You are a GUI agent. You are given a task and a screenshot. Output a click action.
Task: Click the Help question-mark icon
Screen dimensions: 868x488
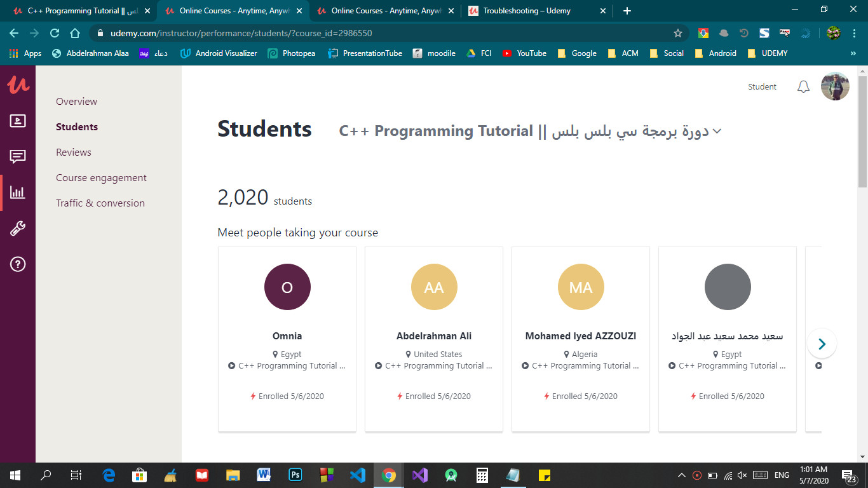tap(17, 264)
